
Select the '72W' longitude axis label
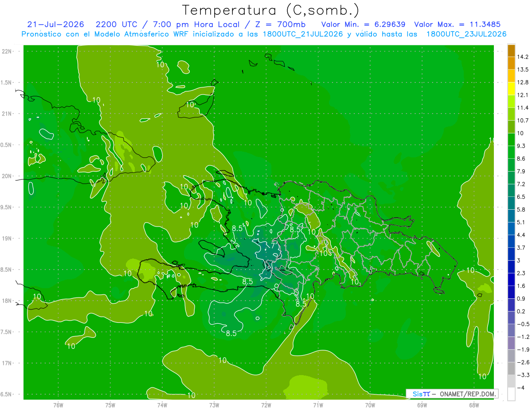click(x=266, y=405)
